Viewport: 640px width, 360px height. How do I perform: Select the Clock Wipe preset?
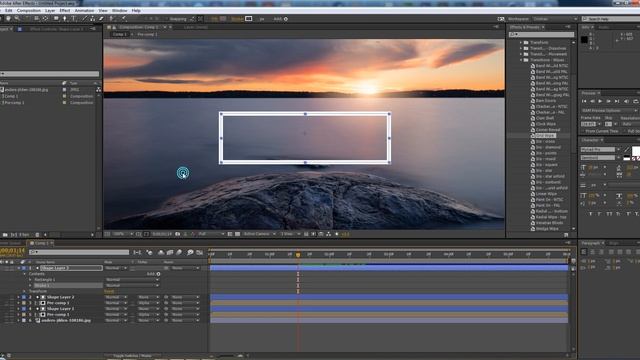545,124
